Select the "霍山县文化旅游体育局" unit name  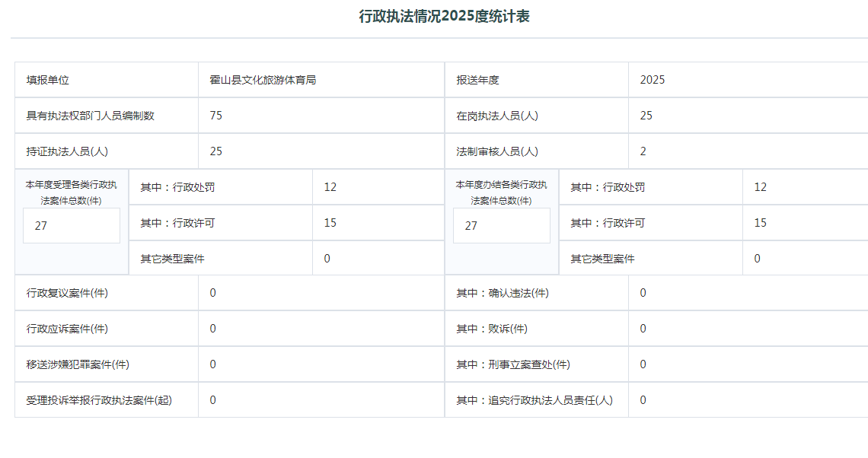pos(263,80)
